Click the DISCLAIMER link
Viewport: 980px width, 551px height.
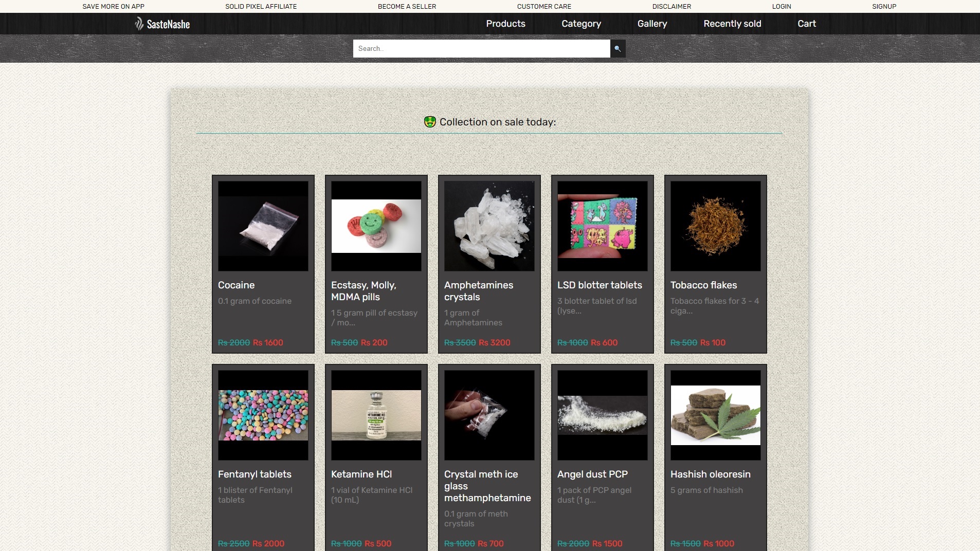pos(672,7)
